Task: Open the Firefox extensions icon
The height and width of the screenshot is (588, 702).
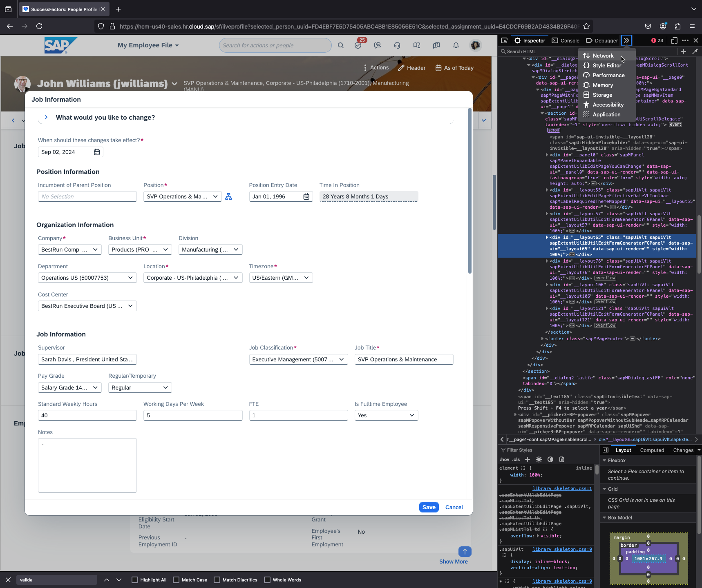Action: pos(677,26)
